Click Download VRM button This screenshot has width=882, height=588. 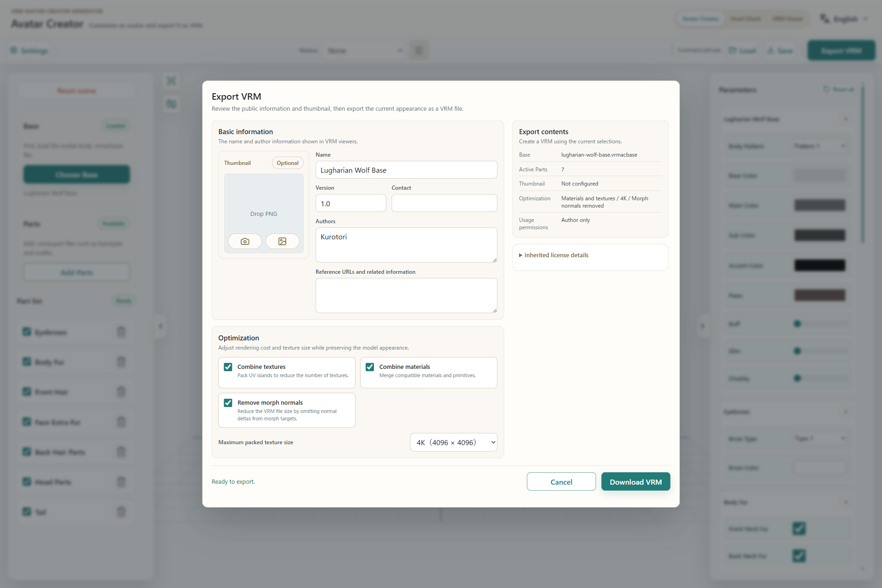click(x=636, y=482)
